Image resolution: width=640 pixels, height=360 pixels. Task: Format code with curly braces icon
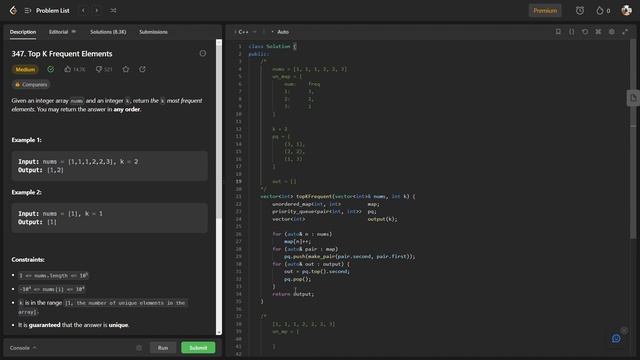(571, 31)
